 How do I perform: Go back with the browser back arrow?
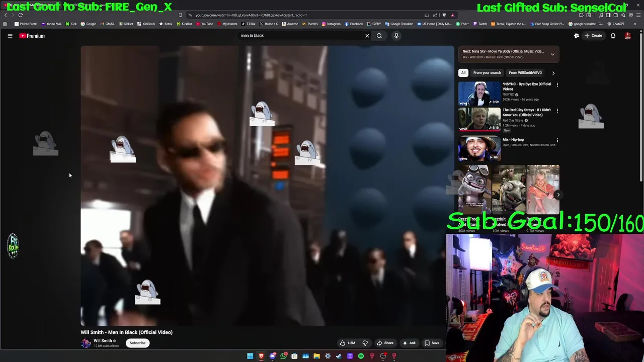pyautogui.click(x=6, y=15)
